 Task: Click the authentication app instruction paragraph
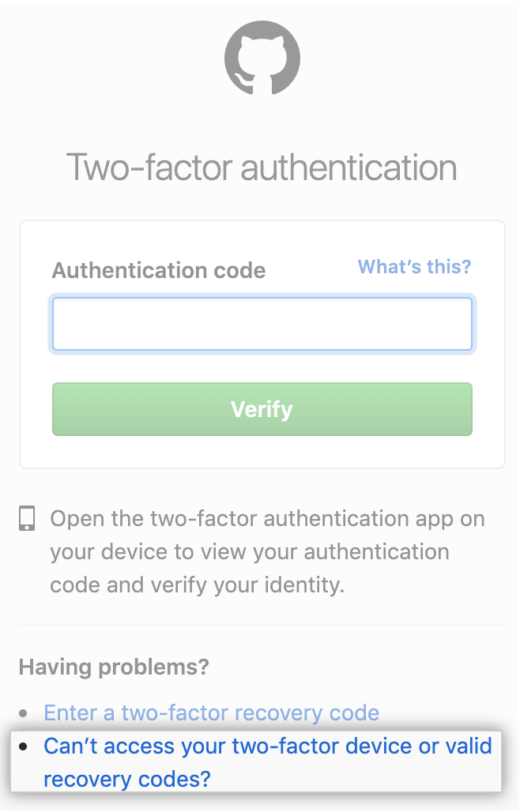tap(267, 551)
